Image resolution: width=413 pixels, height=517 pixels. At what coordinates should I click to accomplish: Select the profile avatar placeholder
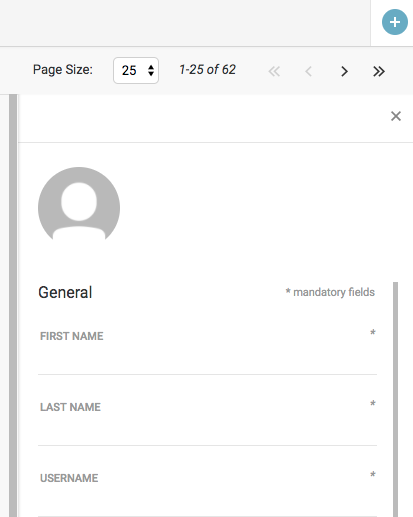point(79,204)
